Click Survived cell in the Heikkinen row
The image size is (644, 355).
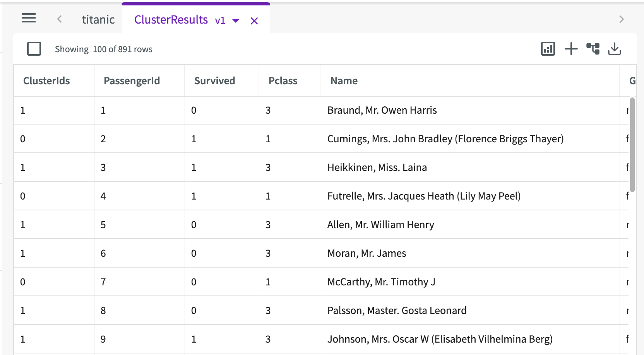point(222,167)
